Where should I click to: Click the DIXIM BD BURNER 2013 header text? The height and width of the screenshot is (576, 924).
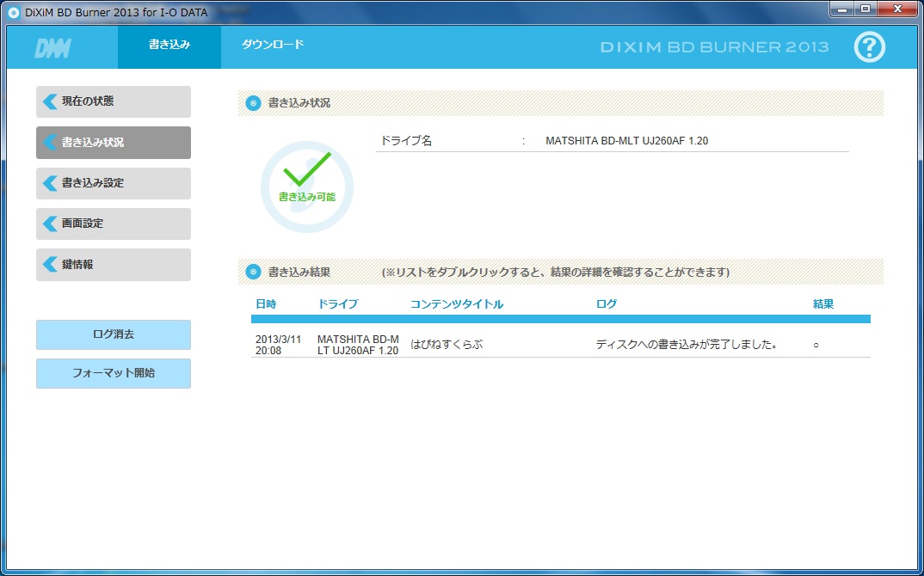pyautogui.click(x=714, y=47)
